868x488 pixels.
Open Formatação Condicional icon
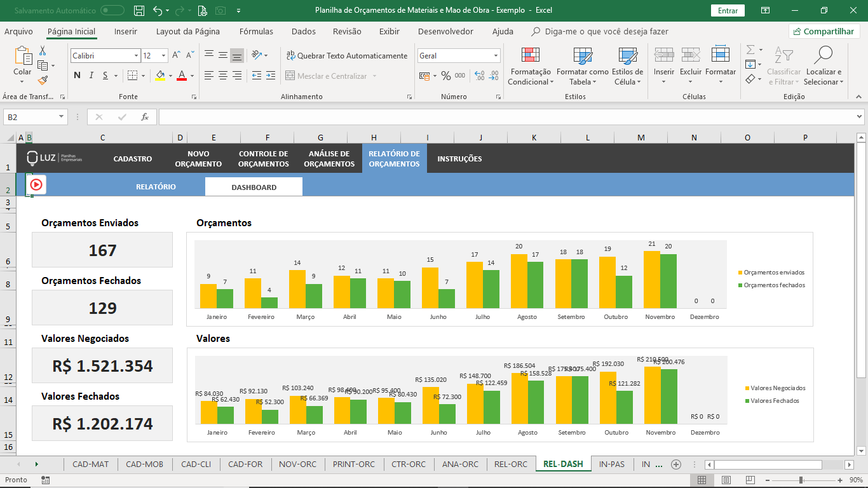(x=531, y=67)
